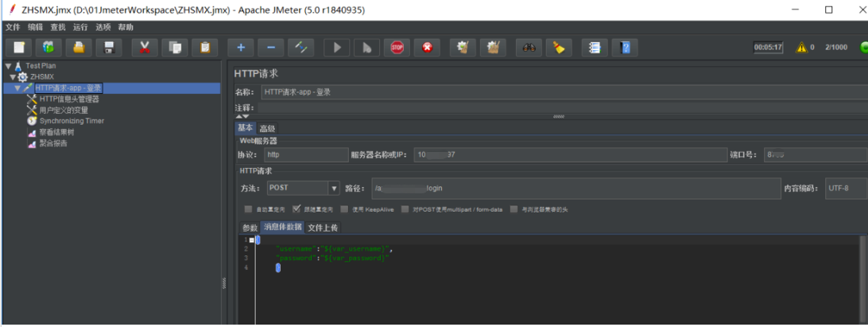Toggle 对POST使用multipart / form-data checkbox
Viewport: 868px width, 327px height.
(x=405, y=209)
